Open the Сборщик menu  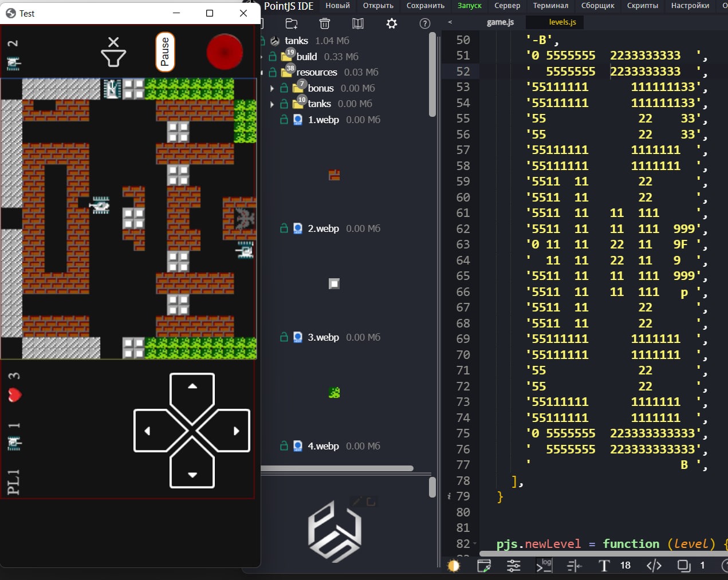tap(598, 6)
